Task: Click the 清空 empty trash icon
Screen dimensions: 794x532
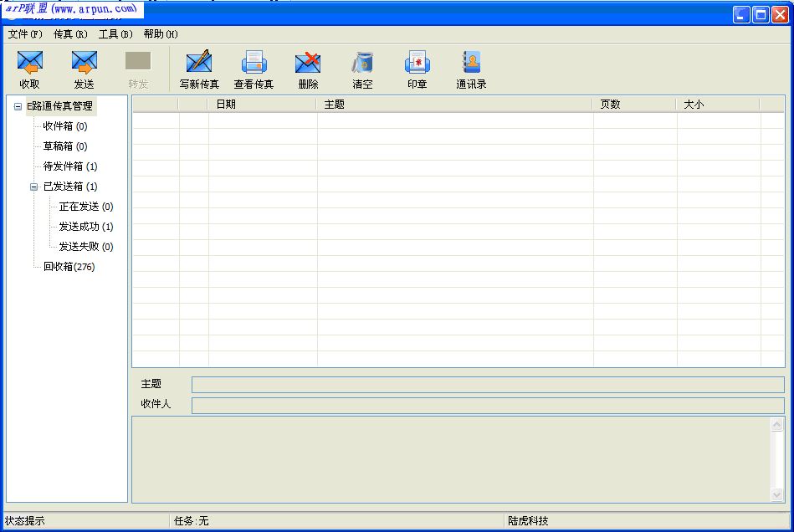Action: [361, 67]
